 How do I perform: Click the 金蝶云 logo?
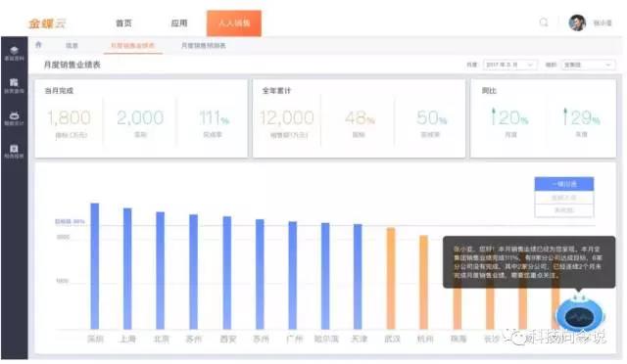pos(47,23)
